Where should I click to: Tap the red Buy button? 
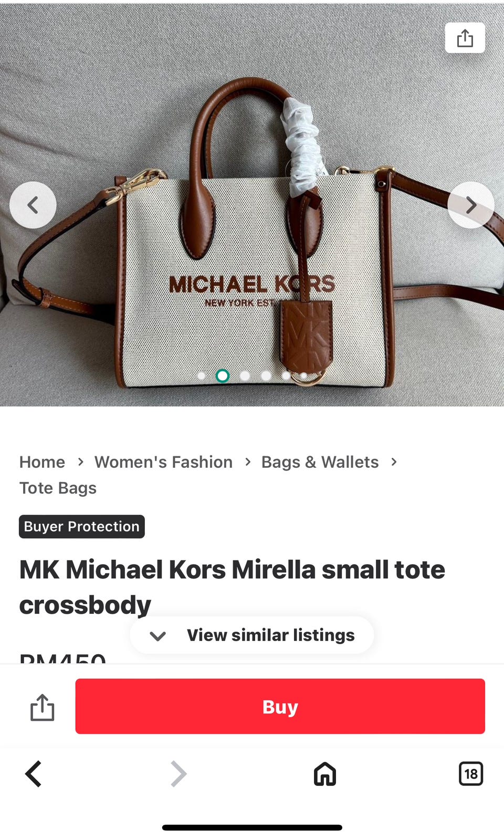pyautogui.click(x=280, y=706)
